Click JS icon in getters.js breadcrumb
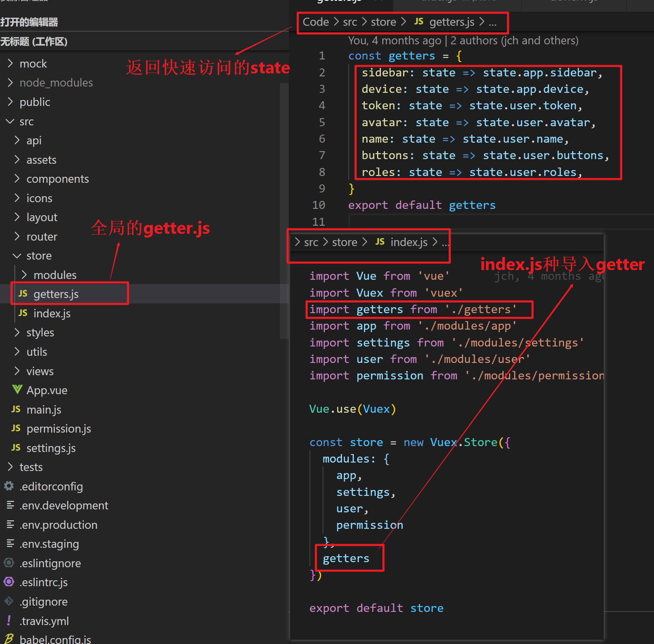 [419, 22]
